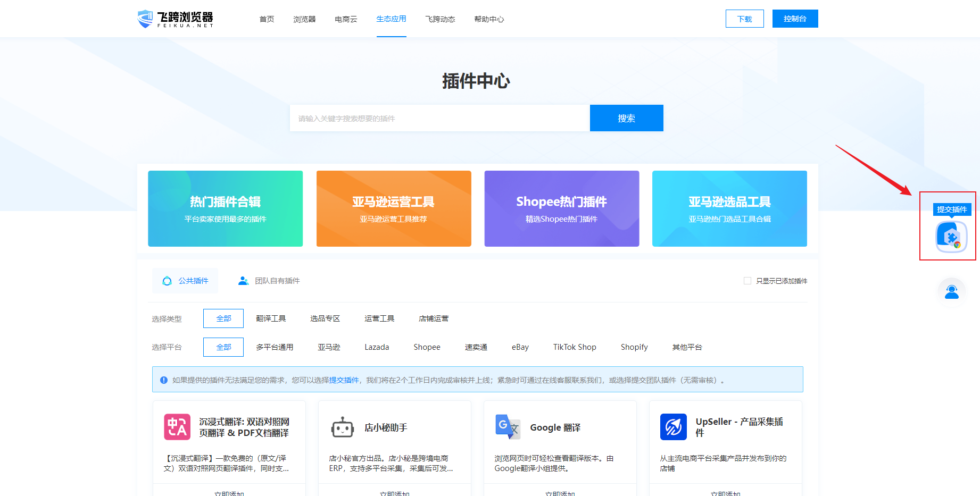Click the 搜索 button
This screenshot has height=496, width=980.
(x=626, y=118)
